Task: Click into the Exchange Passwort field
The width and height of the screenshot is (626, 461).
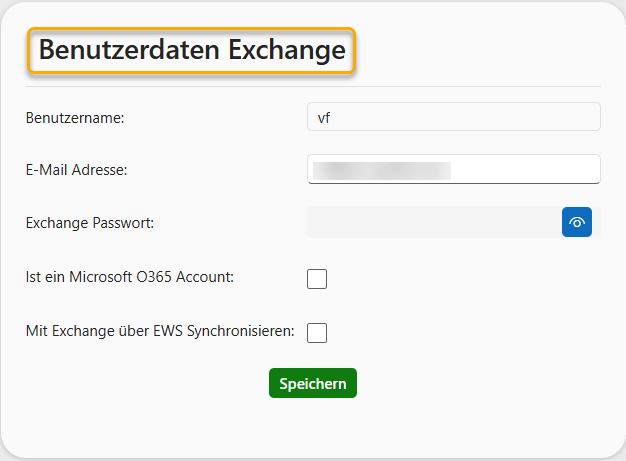Action: tap(434, 222)
